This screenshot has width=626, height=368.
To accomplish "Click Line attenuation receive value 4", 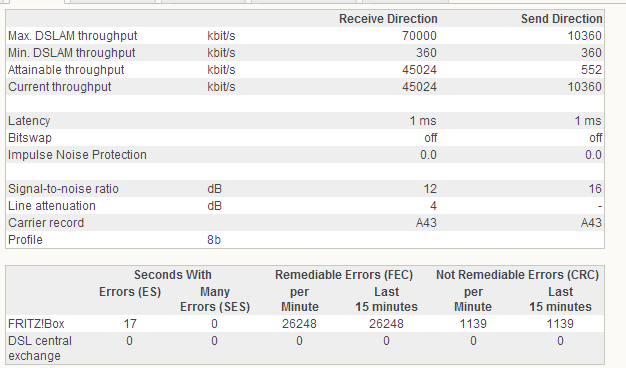I will [433, 206].
